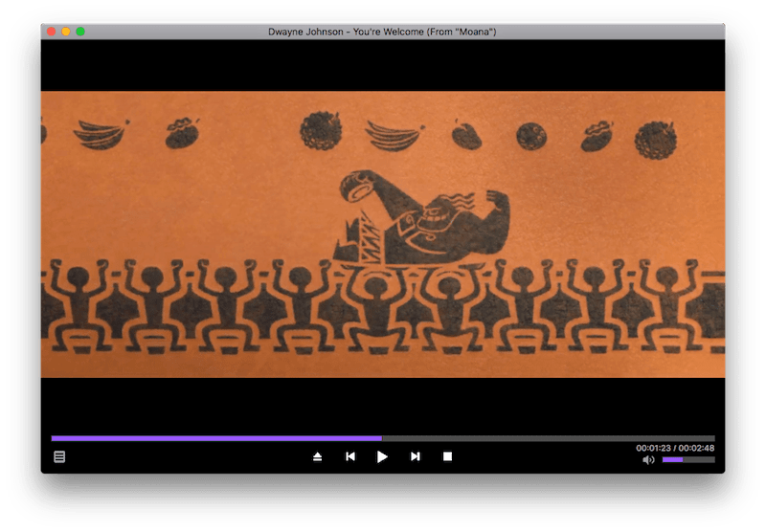766x532 pixels.
Task: Close the player window with red button
Action: [52, 32]
